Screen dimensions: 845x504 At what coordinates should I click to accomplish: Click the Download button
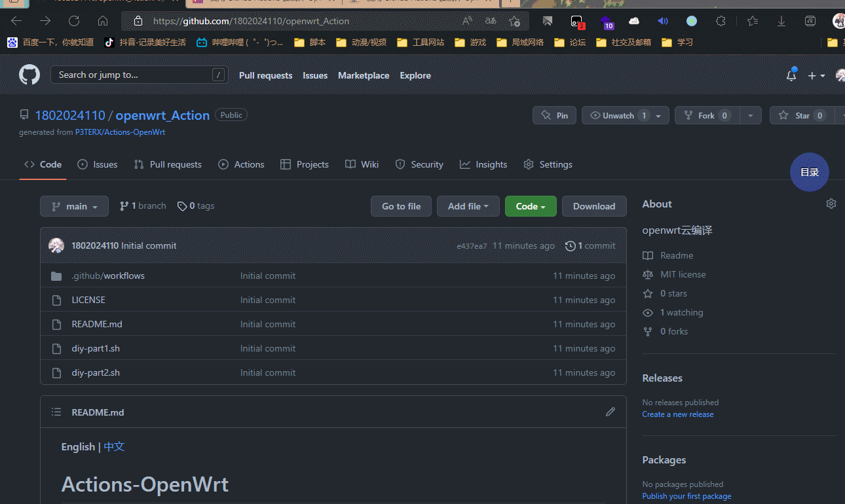click(594, 206)
